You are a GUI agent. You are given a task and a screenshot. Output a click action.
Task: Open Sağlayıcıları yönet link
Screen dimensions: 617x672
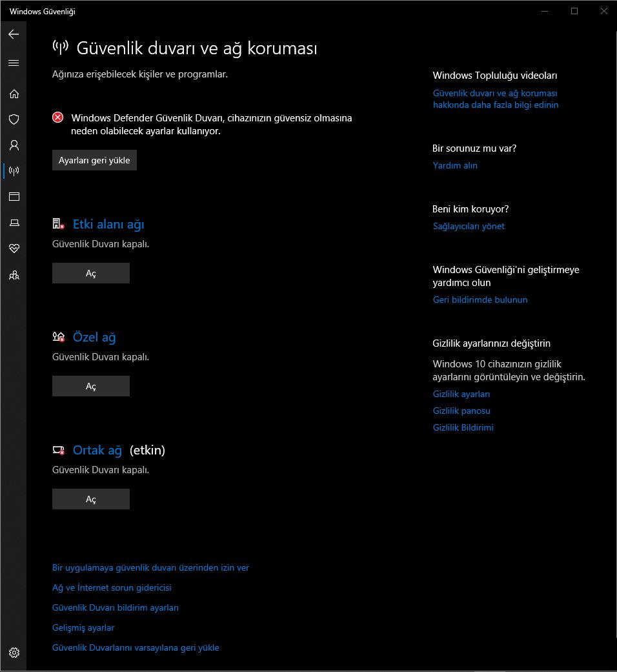point(469,227)
